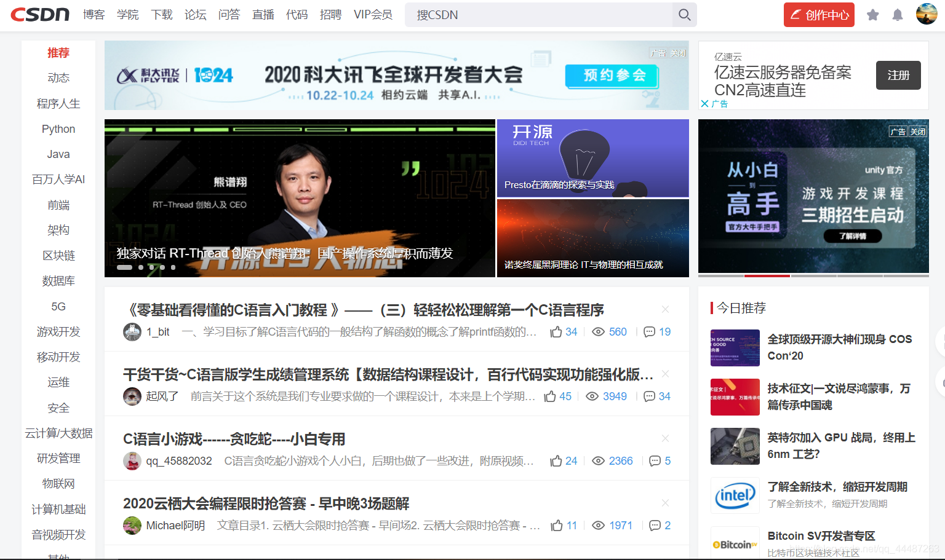Select 推荐 category in sidebar
Viewport: 945px width, 560px height.
point(58,53)
